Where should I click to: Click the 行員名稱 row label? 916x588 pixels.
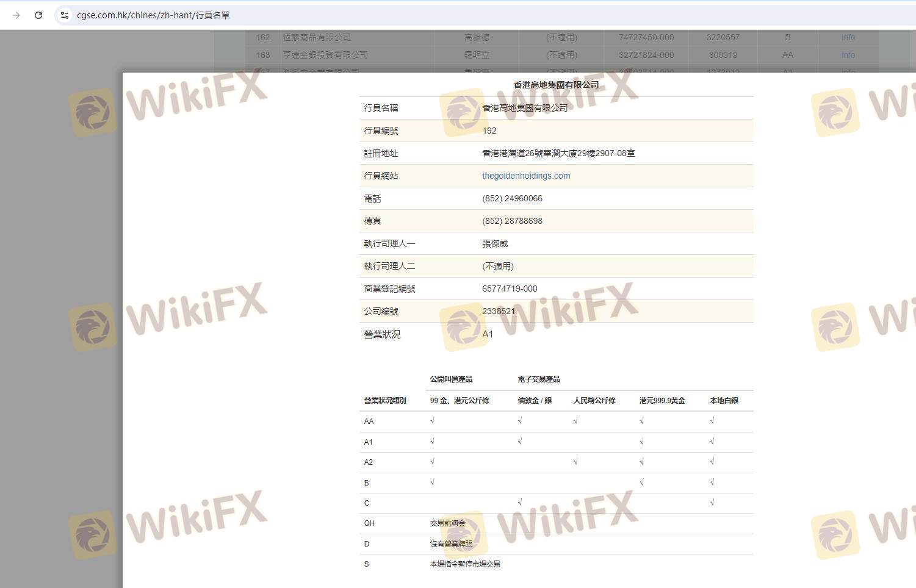coord(381,108)
